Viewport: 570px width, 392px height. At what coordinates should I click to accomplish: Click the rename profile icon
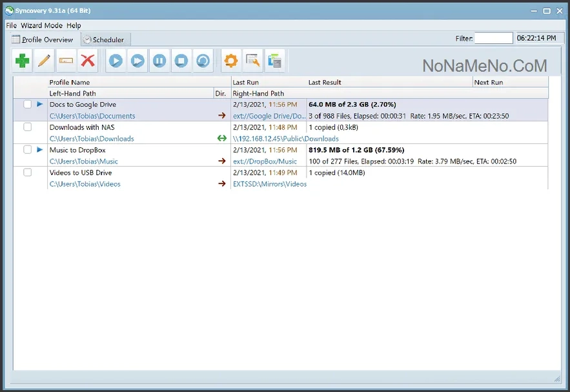click(x=66, y=61)
